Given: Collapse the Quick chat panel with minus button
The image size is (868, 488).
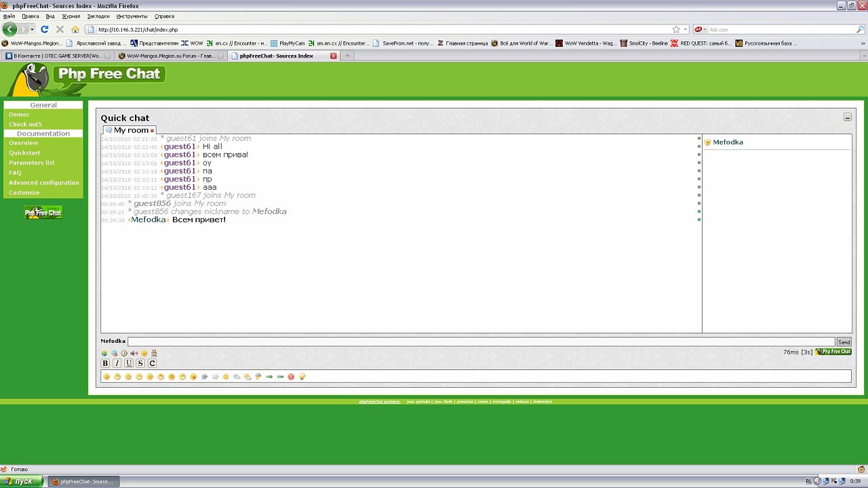Looking at the screenshot, I should tap(847, 117).
